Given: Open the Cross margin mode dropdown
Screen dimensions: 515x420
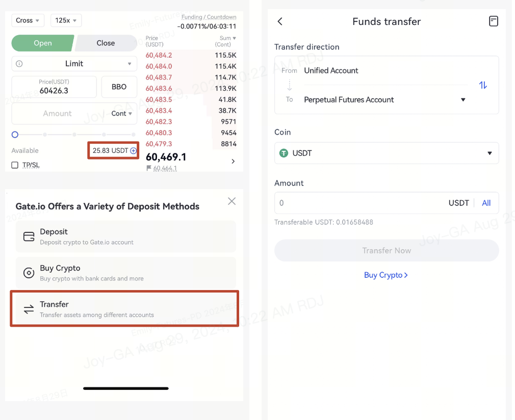Looking at the screenshot, I should pos(28,20).
